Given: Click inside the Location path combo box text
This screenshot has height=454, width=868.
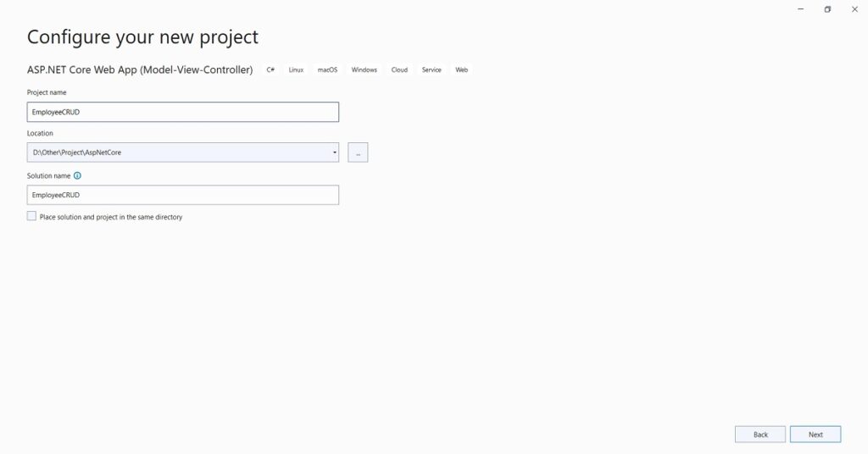Looking at the screenshot, I should [170, 152].
